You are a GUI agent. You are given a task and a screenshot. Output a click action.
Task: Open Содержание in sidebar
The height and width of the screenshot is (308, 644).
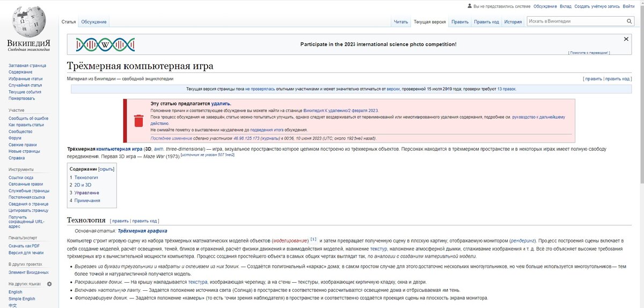click(x=20, y=72)
